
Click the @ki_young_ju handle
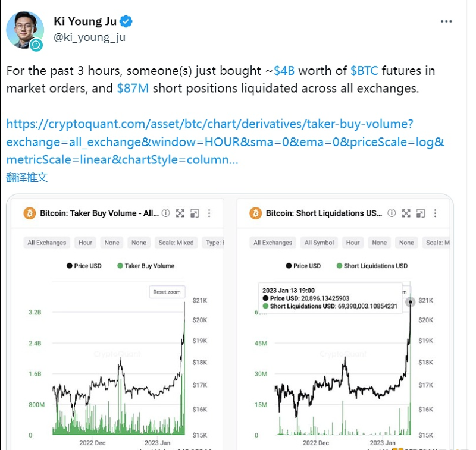pos(89,38)
